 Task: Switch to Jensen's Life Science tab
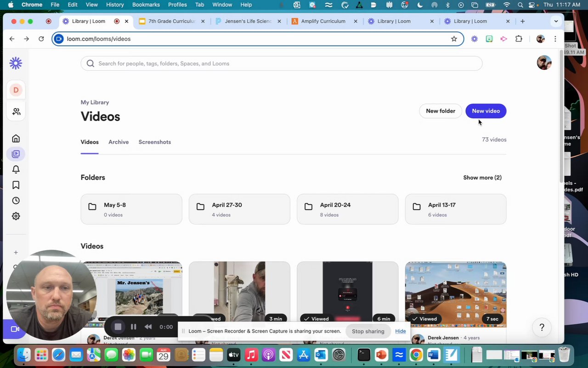pyautogui.click(x=248, y=21)
